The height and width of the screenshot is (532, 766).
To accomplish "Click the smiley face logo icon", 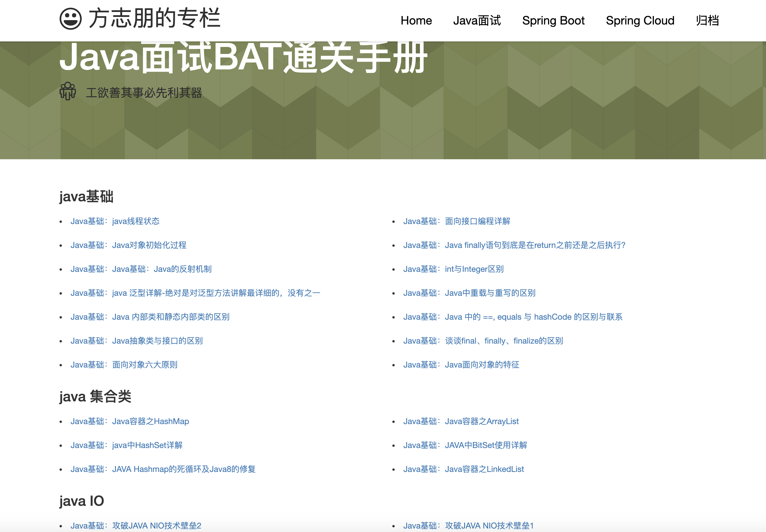I will [70, 19].
